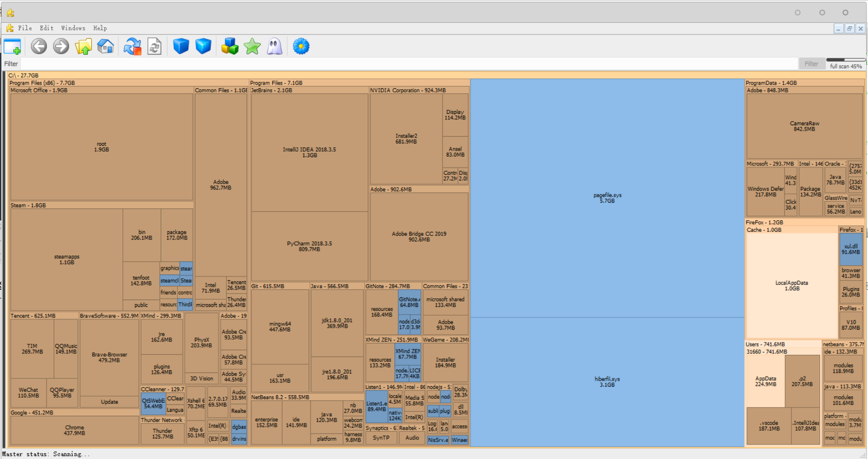Viewport: 868px width, 459px height.
Task: Select the mingw64 447.6MB block
Action: [280, 327]
